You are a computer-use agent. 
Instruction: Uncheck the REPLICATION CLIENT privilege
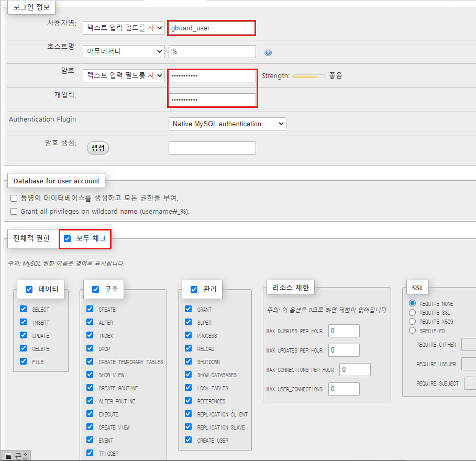point(188,414)
